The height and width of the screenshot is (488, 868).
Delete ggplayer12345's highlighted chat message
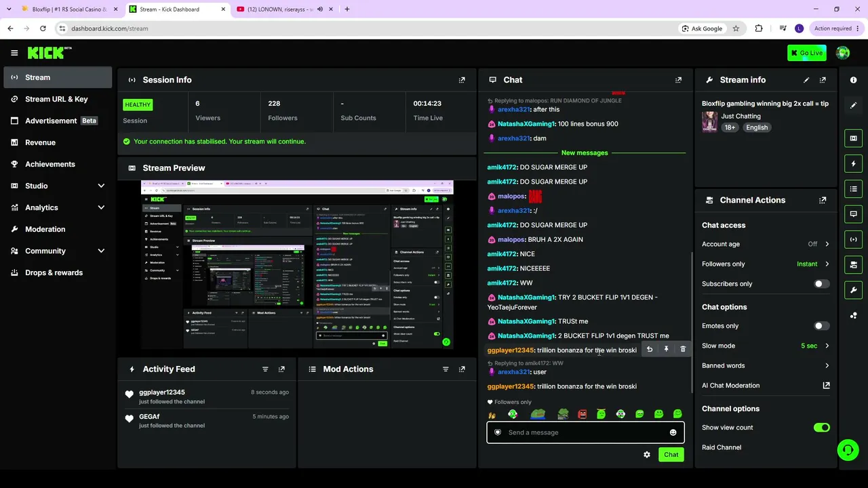coord(683,349)
